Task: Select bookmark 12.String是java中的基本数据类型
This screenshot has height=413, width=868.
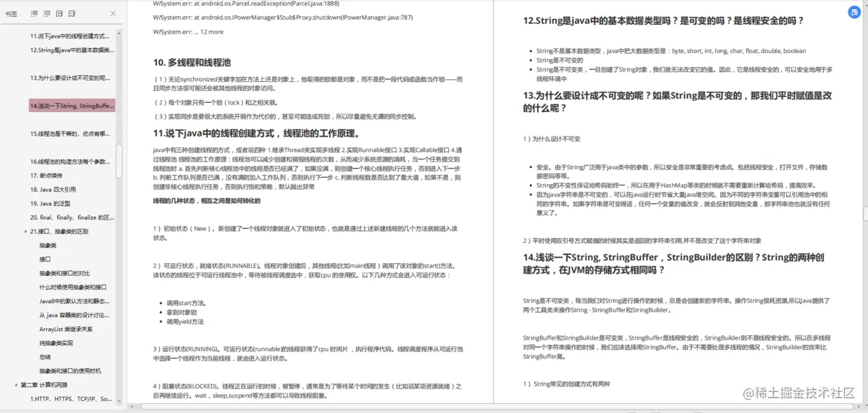Action: (x=71, y=50)
